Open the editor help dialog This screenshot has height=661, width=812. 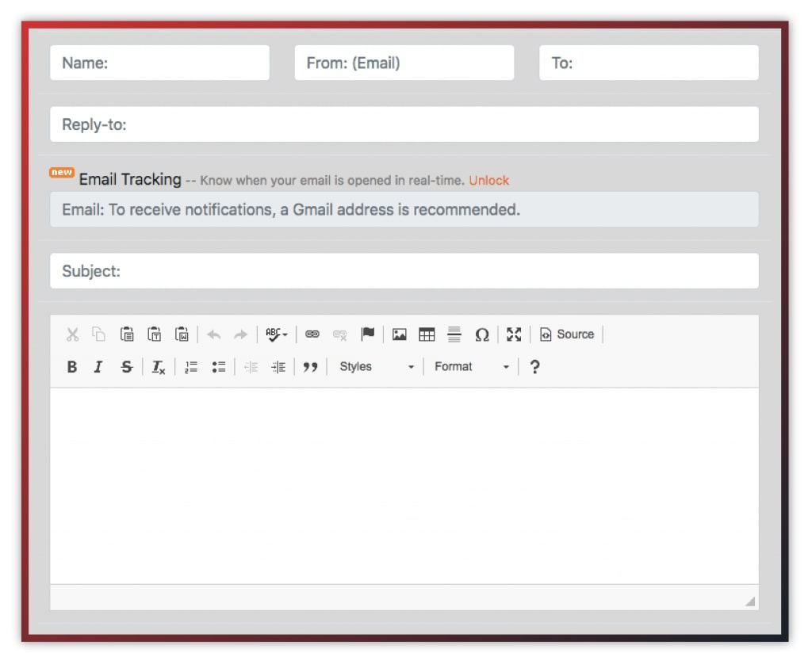coord(535,366)
